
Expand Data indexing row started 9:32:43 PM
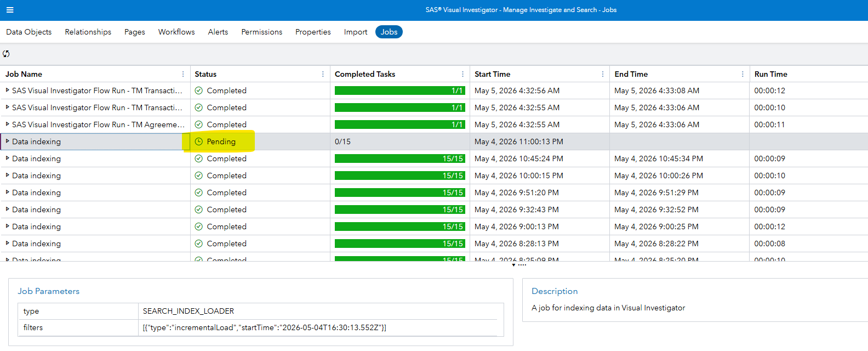click(8, 209)
